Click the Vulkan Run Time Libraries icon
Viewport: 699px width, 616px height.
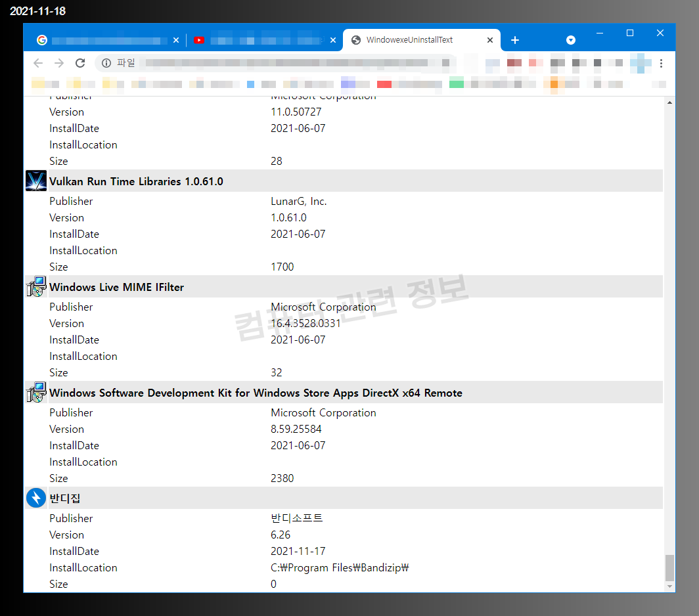[36, 181]
